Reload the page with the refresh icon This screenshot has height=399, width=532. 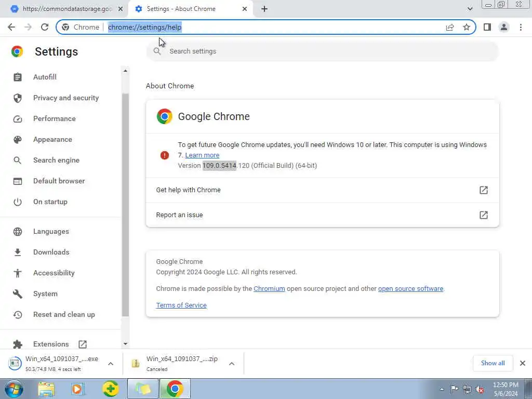[45, 27]
